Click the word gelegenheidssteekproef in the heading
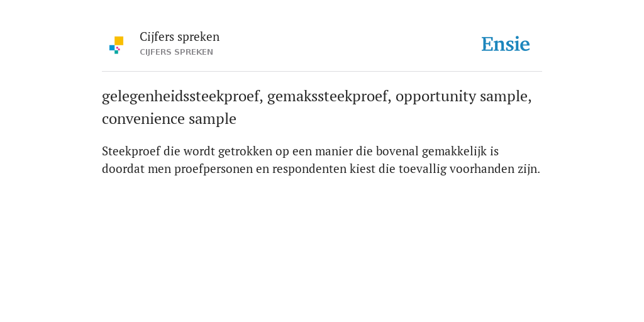Viewport: 644px width, 322px height. click(x=182, y=96)
